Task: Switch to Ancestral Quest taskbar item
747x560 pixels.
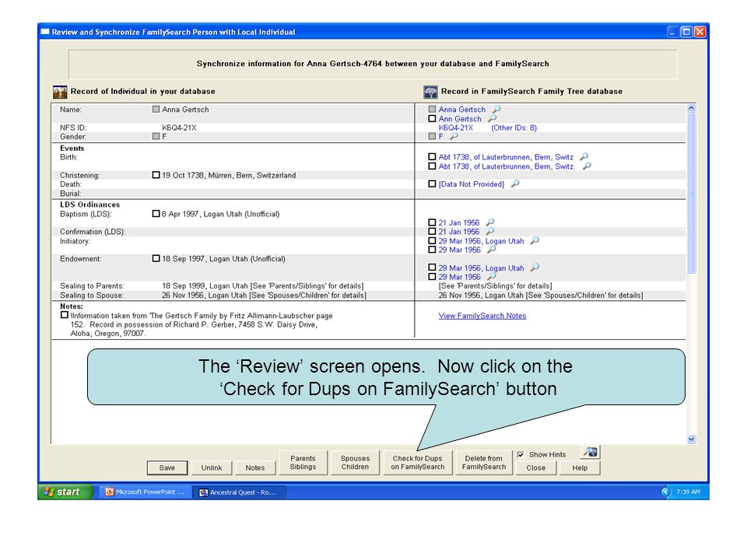Action: (239, 492)
